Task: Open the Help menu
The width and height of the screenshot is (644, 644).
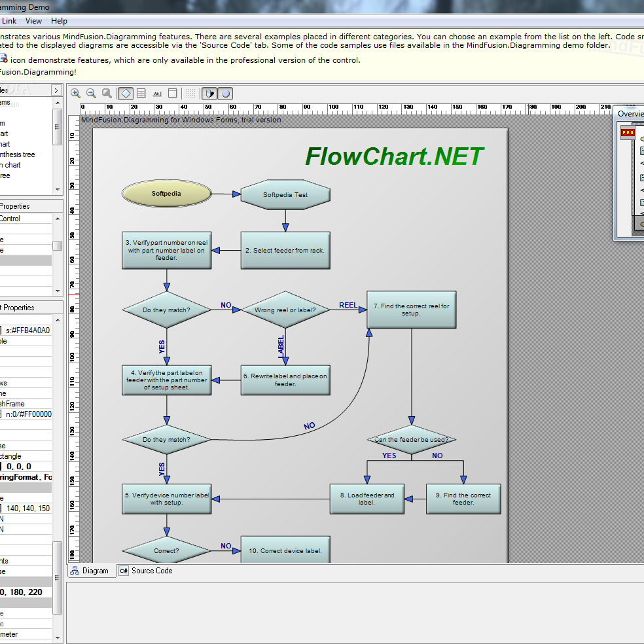Action: click(59, 20)
